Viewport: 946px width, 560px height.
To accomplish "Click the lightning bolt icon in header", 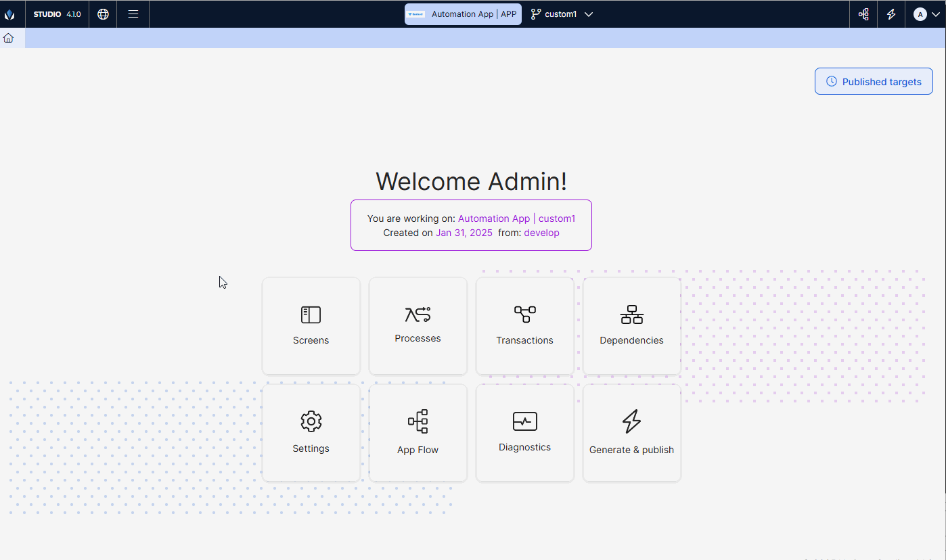I will [891, 14].
